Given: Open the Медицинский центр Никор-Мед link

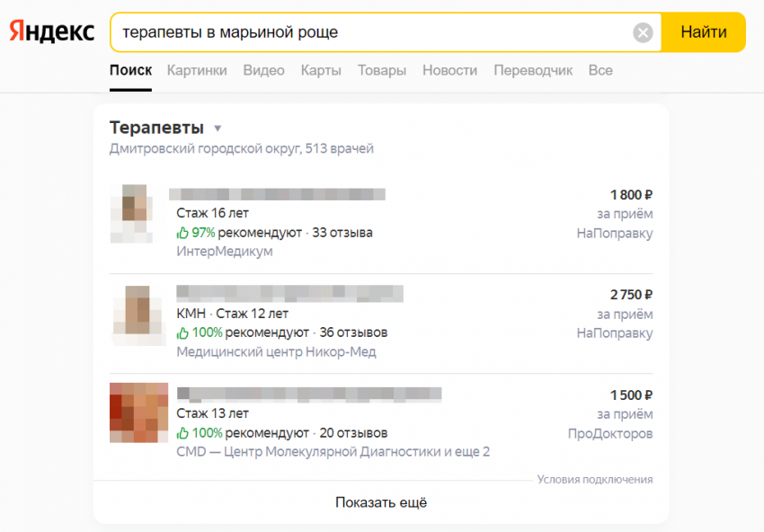Looking at the screenshot, I should tap(276, 352).
